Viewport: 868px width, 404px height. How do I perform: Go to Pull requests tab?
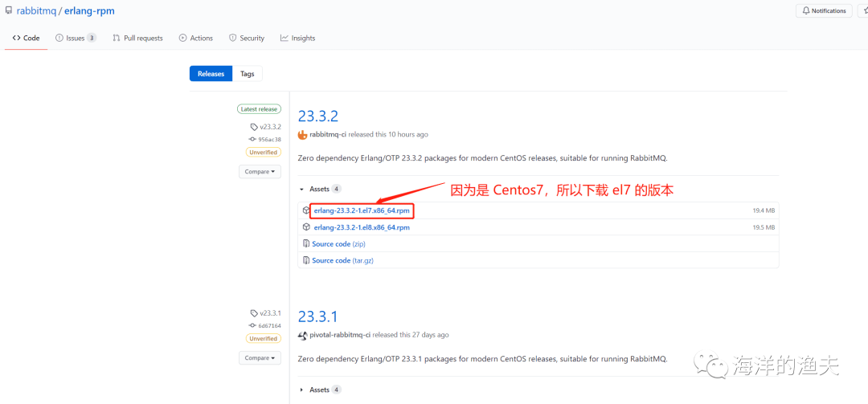(137, 39)
